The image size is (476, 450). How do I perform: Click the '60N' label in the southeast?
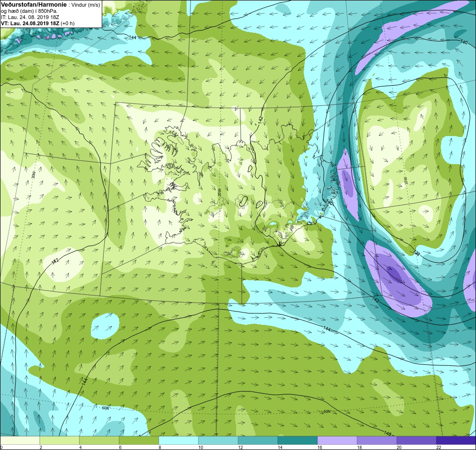[x=327, y=411]
